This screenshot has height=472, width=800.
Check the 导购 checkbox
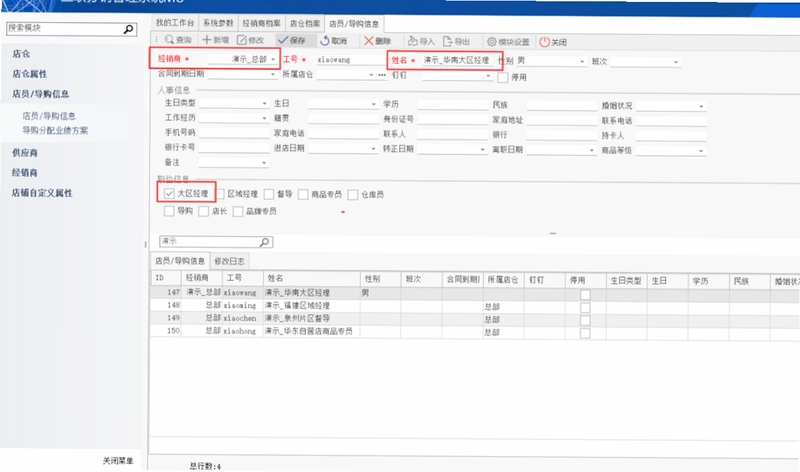pyautogui.click(x=169, y=211)
